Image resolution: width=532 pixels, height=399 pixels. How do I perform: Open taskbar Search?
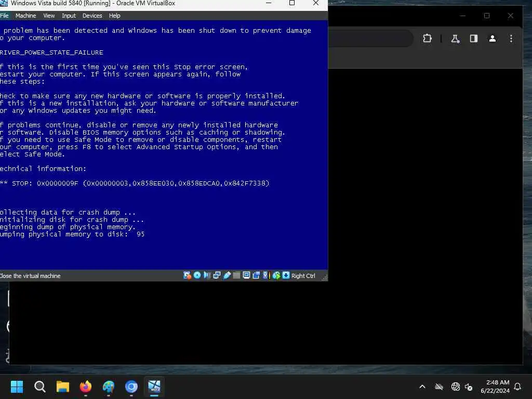click(x=39, y=387)
